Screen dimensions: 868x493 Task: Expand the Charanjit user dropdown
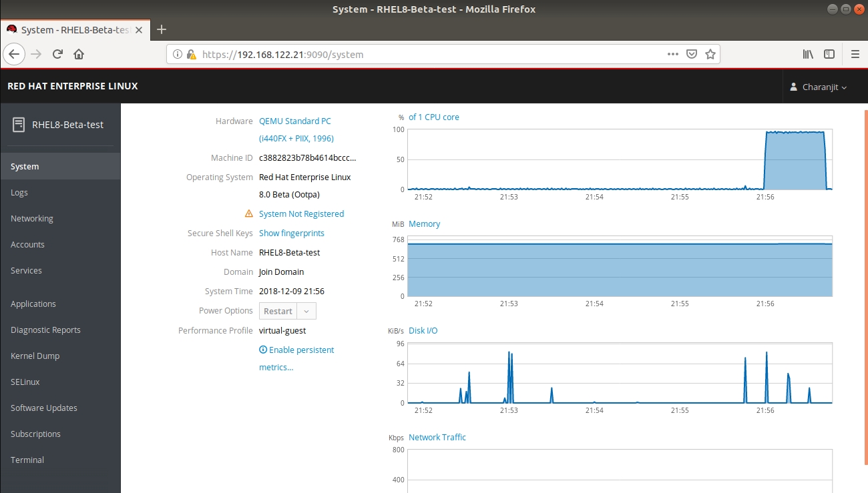pos(819,87)
